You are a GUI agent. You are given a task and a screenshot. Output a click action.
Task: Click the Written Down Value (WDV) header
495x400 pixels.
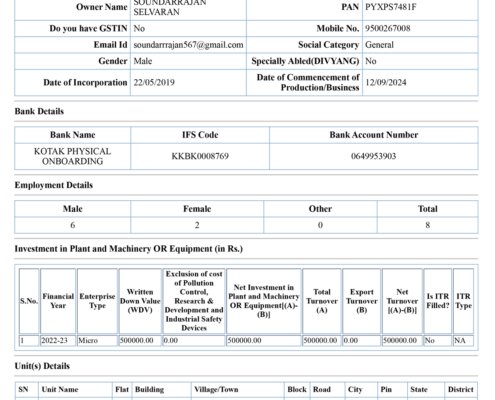click(140, 301)
